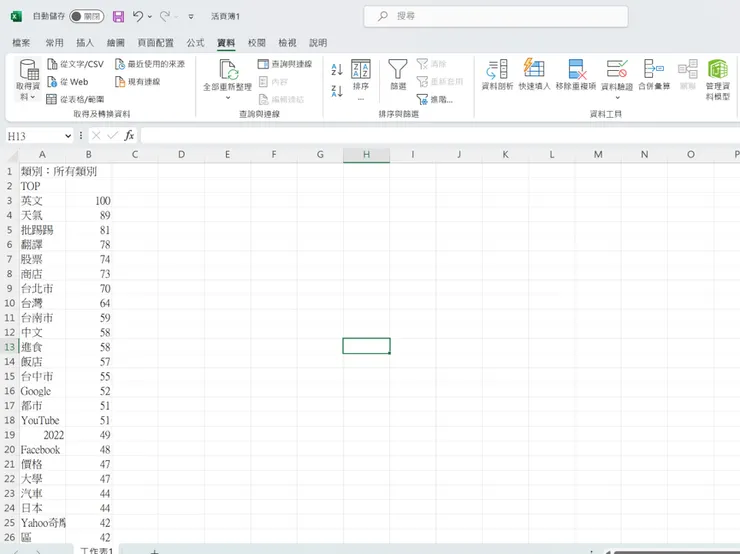740x554 pixels.
Task: Select column A header
Action: [x=42, y=155]
